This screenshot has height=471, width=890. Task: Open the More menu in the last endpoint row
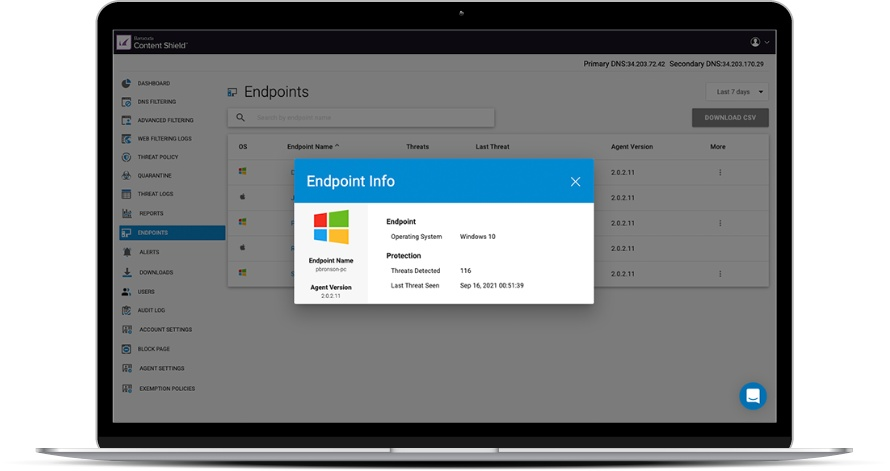[x=720, y=274]
